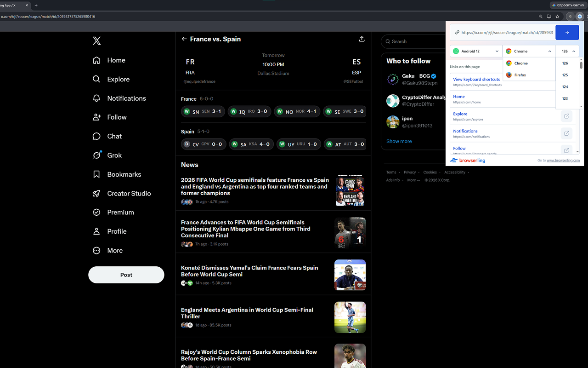
Task: Open install-app icon in address bar
Action: point(548,17)
